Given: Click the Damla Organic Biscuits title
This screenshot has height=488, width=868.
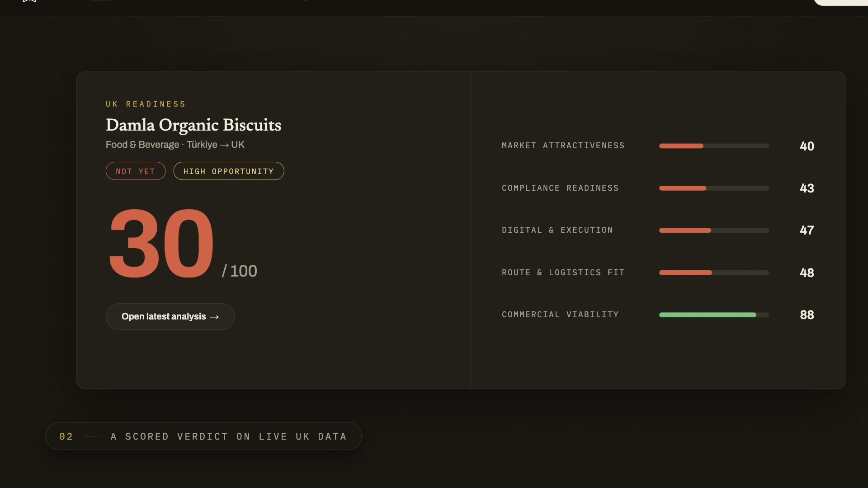Looking at the screenshot, I should pos(193,125).
